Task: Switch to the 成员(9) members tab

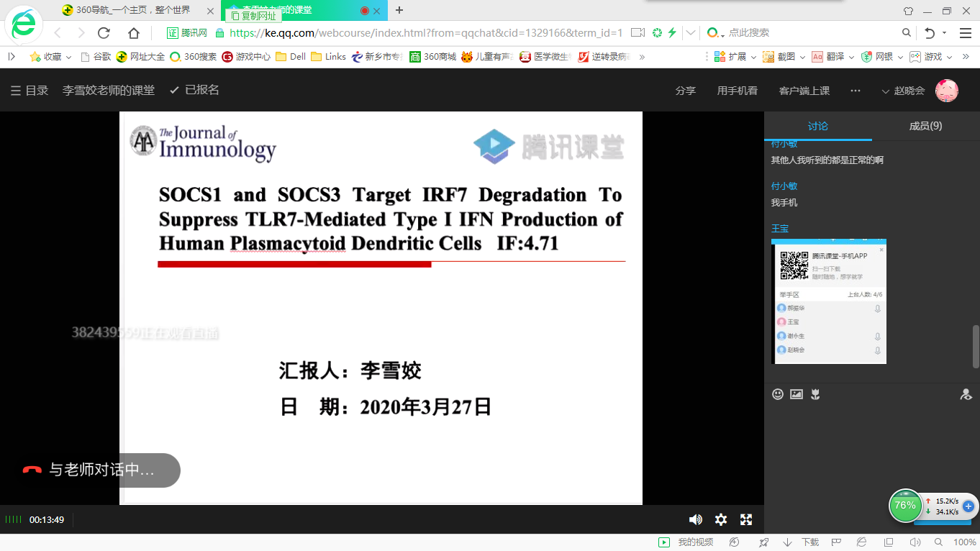Action: coord(925,126)
